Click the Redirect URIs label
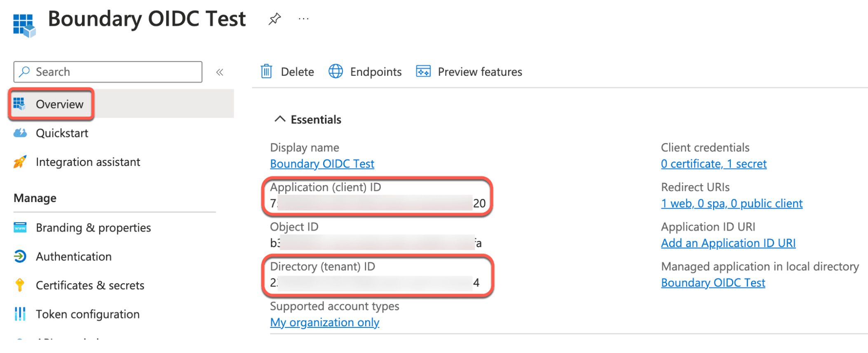The height and width of the screenshot is (353, 868). tap(695, 187)
